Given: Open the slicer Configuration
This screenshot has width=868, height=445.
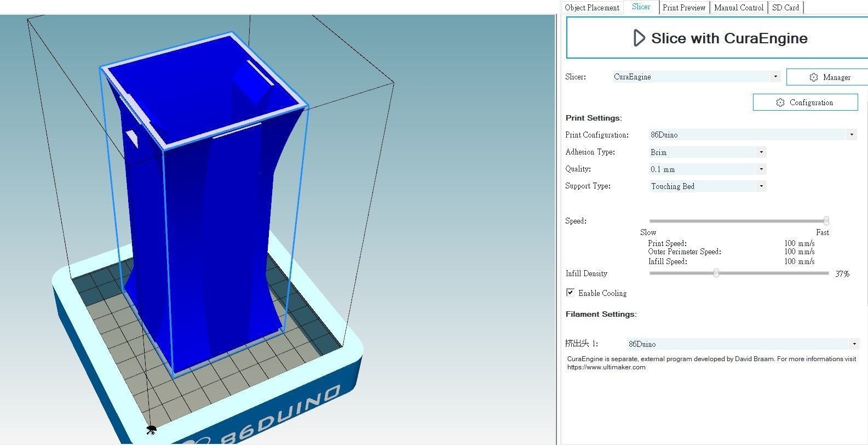Looking at the screenshot, I should click(x=805, y=102).
